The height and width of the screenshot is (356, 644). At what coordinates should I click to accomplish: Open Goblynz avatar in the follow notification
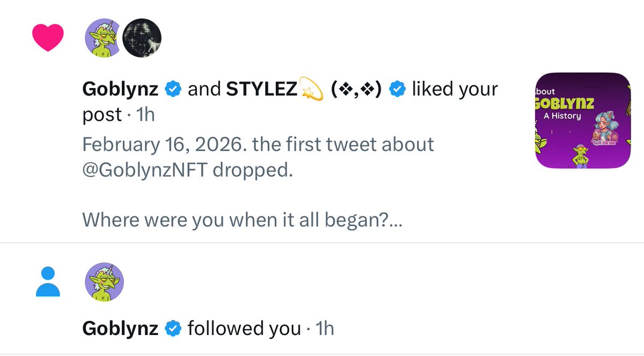(x=105, y=282)
